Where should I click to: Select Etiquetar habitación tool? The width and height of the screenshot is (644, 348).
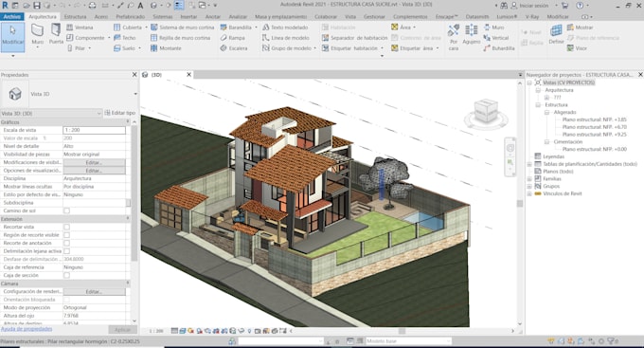(349, 48)
